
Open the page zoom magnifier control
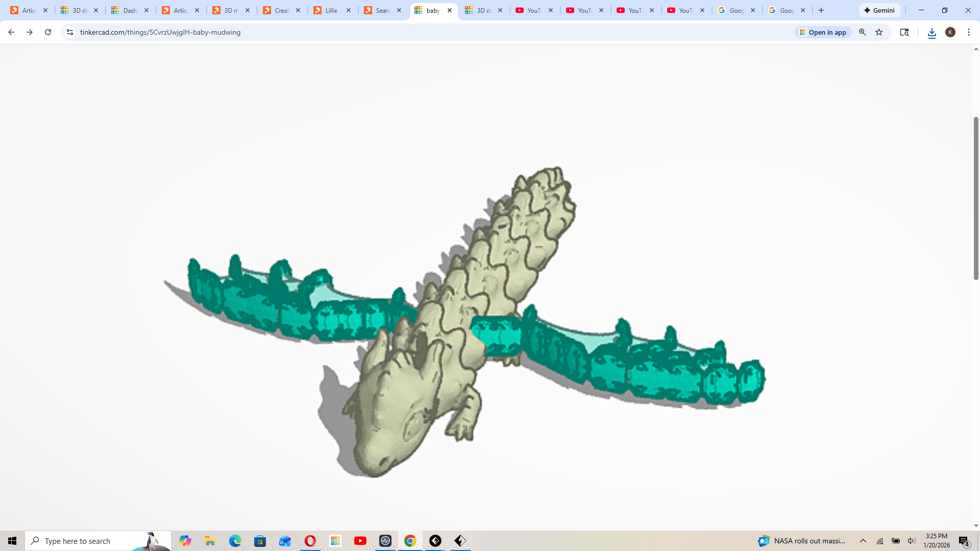863,32
